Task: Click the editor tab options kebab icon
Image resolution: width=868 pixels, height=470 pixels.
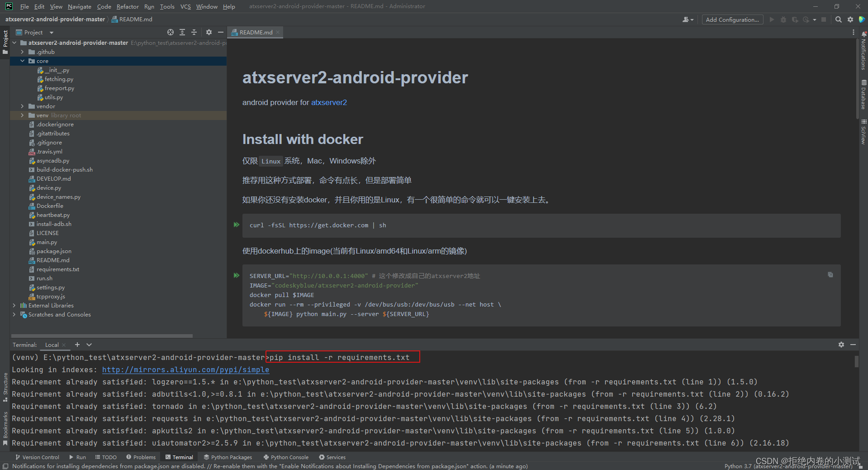Action: (854, 32)
